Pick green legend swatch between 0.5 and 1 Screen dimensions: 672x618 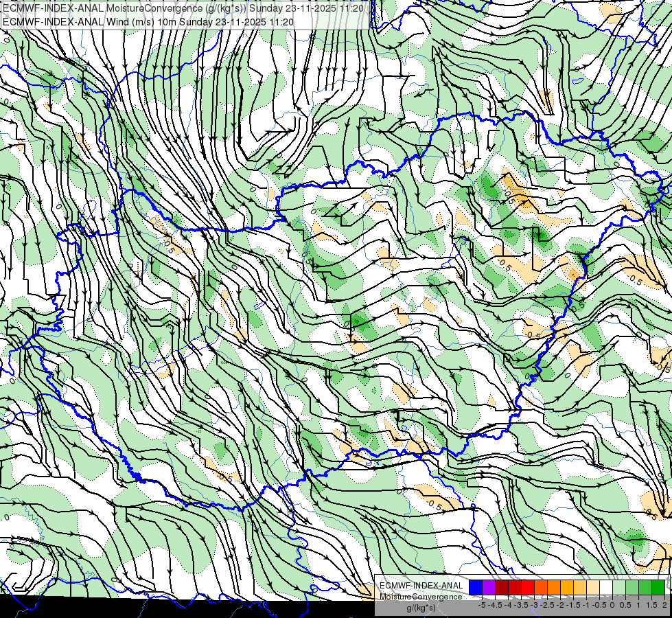coord(632,587)
